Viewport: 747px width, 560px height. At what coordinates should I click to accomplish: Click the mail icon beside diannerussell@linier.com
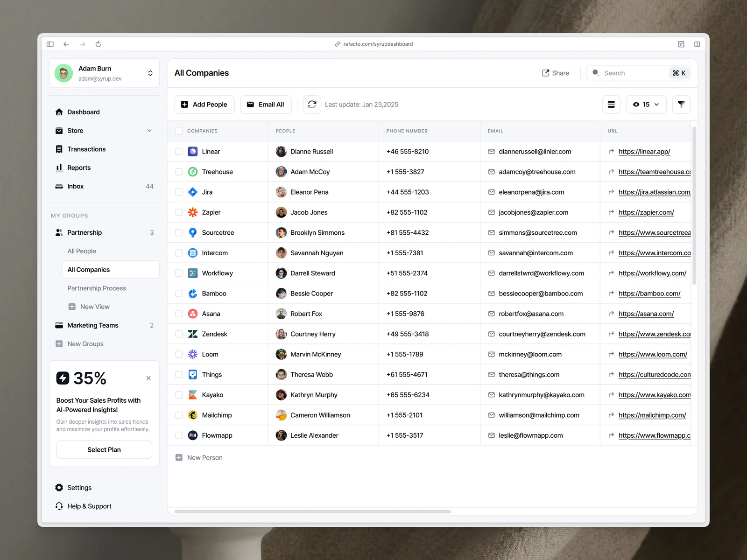(492, 152)
